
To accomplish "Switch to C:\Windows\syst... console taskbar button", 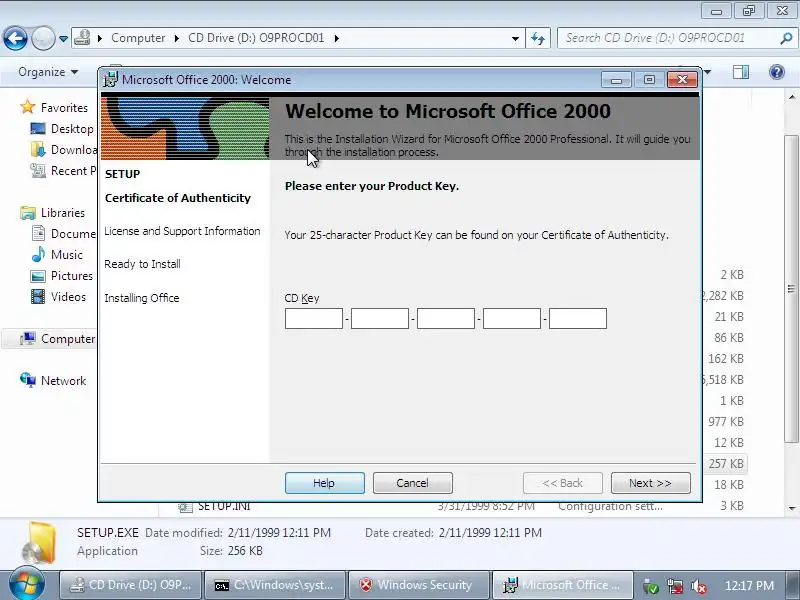I will tap(275, 585).
